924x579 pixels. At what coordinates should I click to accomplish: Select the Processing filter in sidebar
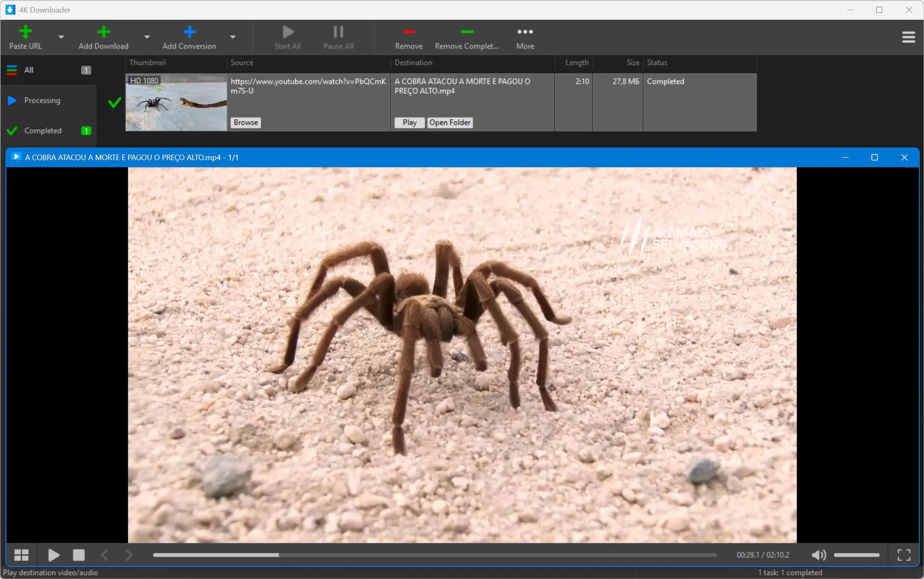pos(42,100)
